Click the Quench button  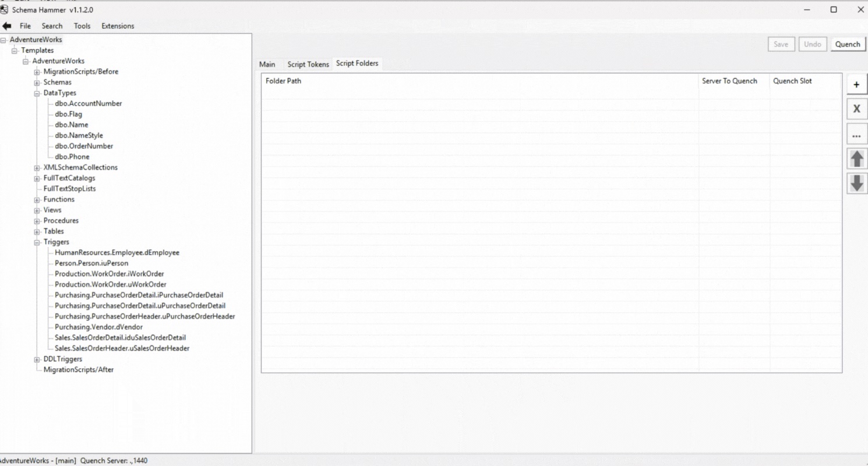tap(848, 44)
